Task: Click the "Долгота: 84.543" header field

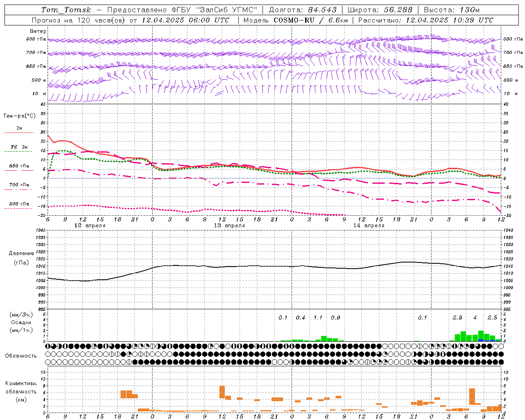Action: (303, 10)
